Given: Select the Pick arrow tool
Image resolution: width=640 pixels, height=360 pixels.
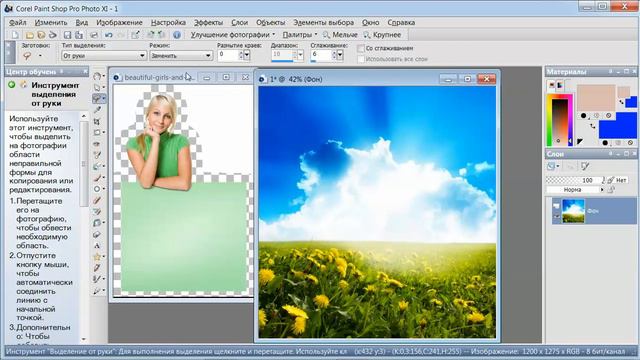Looking at the screenshot, I should pyautogui.click(x=97, y=87).
